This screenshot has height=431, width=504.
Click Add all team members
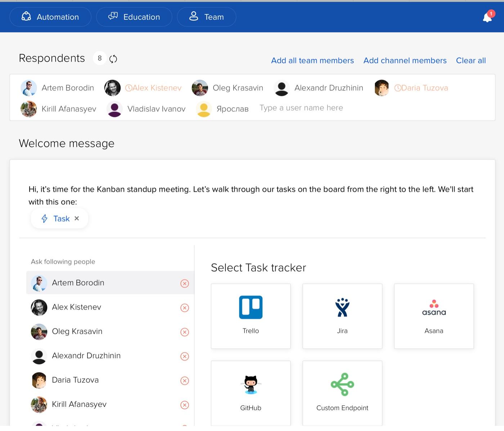312,60
